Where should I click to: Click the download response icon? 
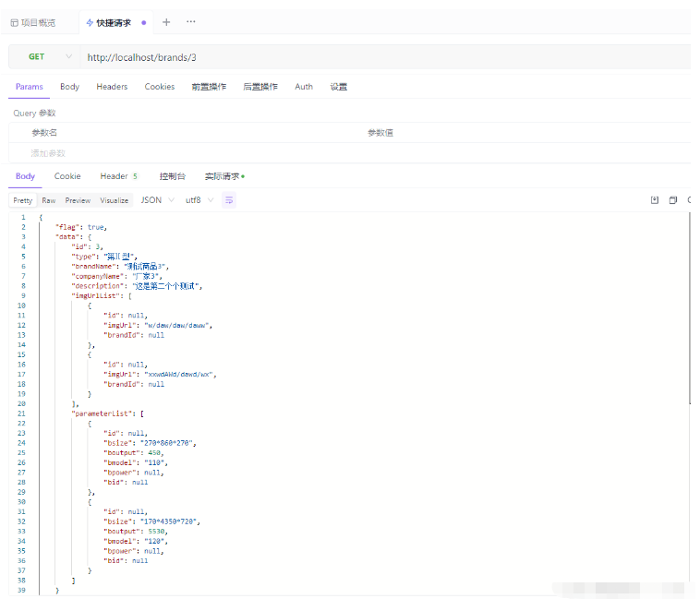tap(655, 200)
